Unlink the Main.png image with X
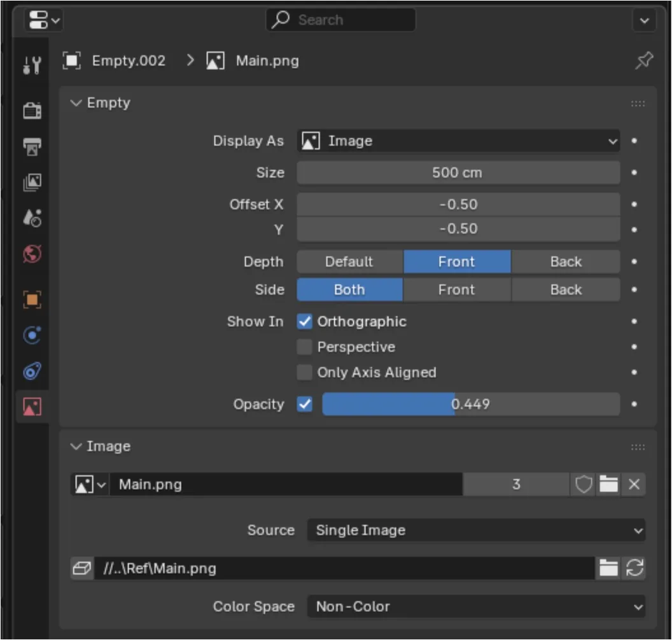This screenshot has height=640, width=672. pyautogui.click(x=634, y=485)
